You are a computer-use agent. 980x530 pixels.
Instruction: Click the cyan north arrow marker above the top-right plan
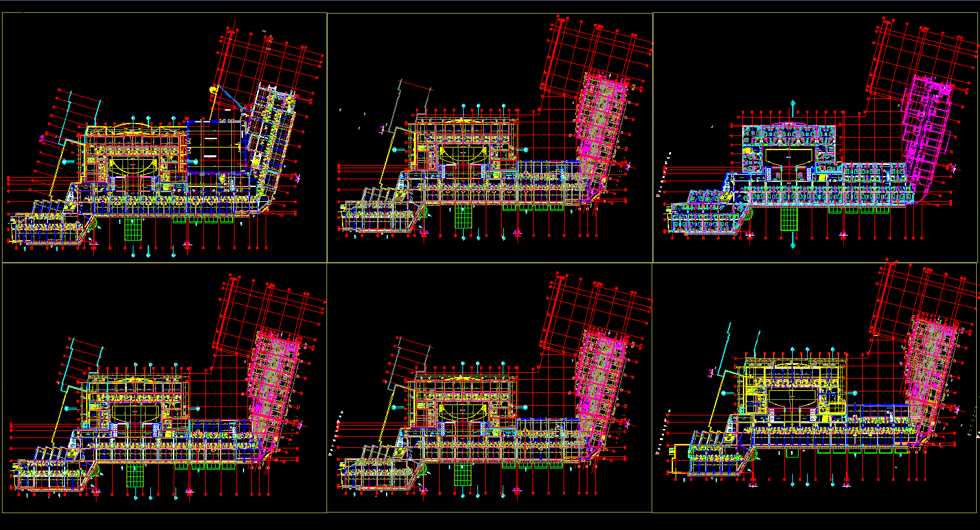tap(793, 102)
